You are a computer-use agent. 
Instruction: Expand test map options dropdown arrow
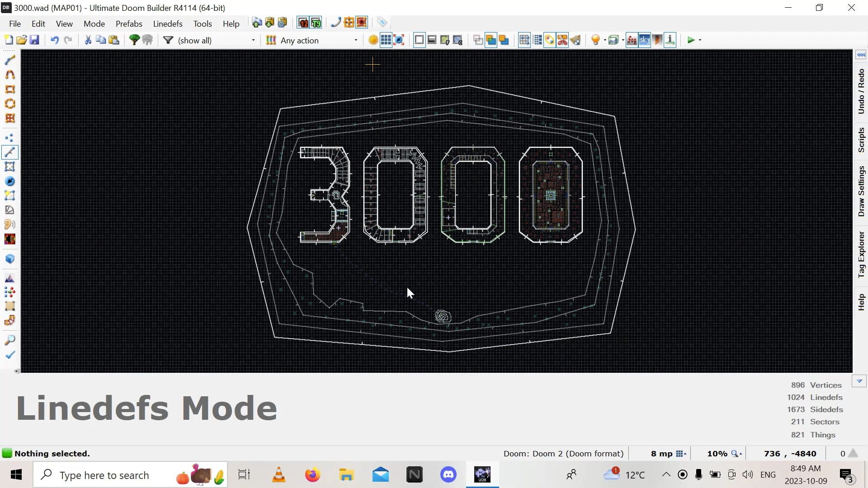[700, 40]
